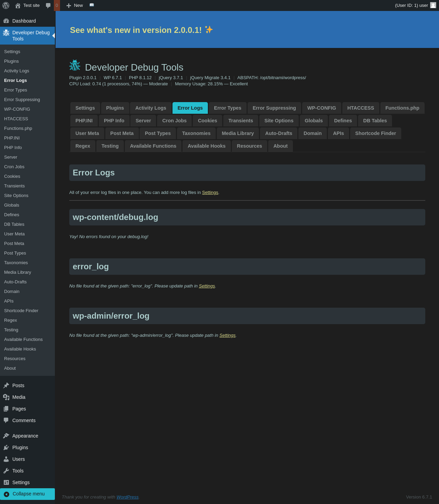Click the Developer Debug Tools bug icon in sidebar

(x=6, y=33)
